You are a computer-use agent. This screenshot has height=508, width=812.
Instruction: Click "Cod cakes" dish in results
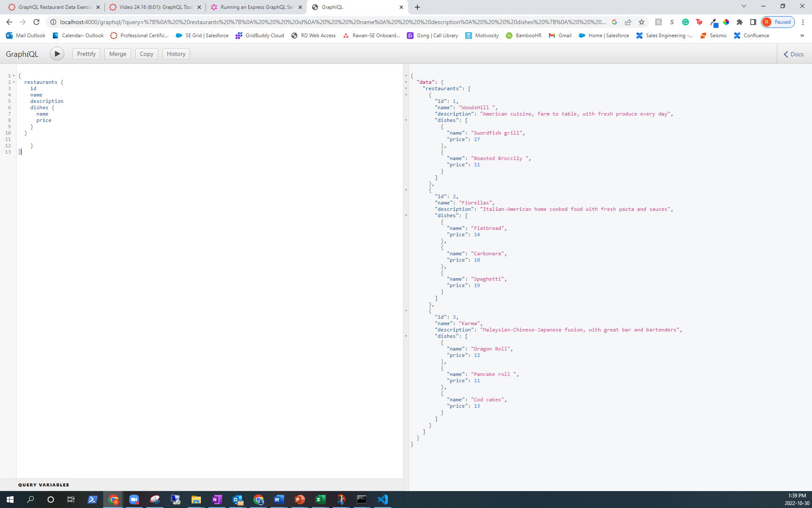point(488,400)
